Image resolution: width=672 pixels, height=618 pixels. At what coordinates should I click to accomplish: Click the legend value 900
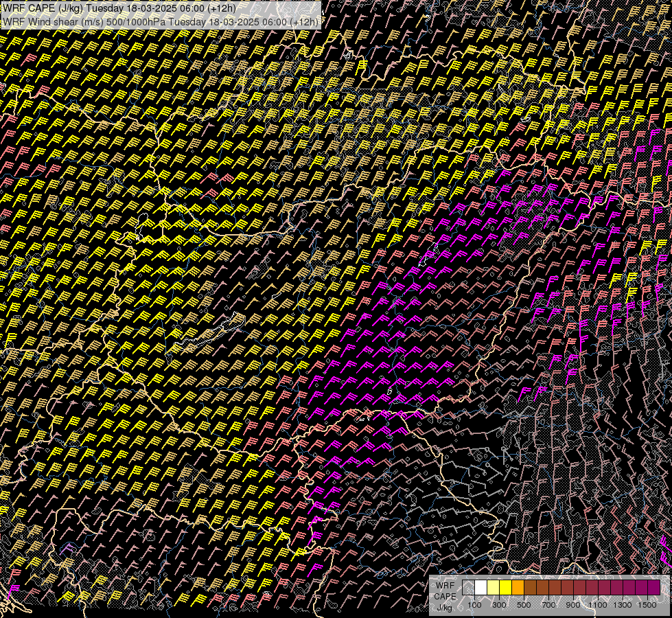click(573, 605)
